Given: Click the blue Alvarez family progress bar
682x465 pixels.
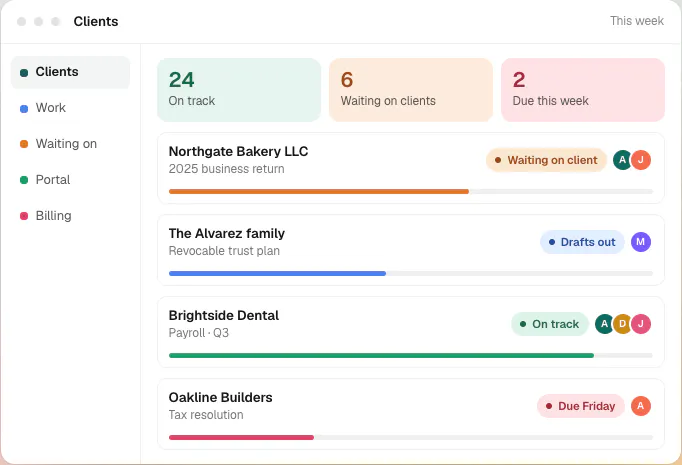Looking at the screenshot, I should [277, 274].
